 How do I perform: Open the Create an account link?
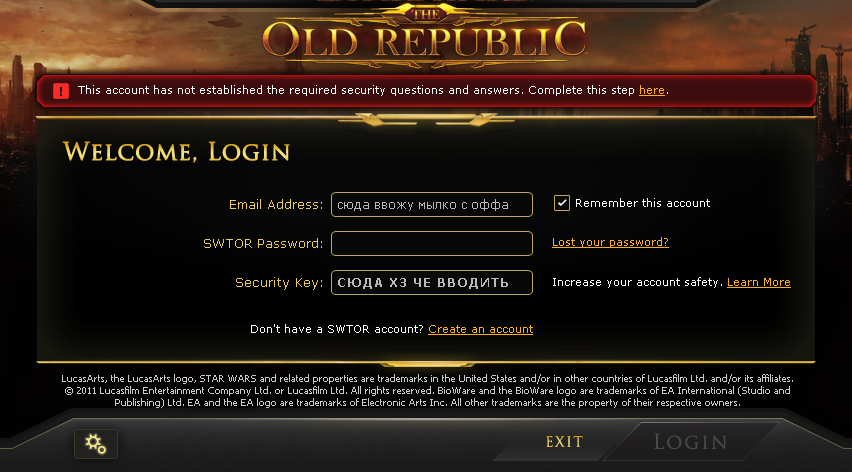click(480, 329)
